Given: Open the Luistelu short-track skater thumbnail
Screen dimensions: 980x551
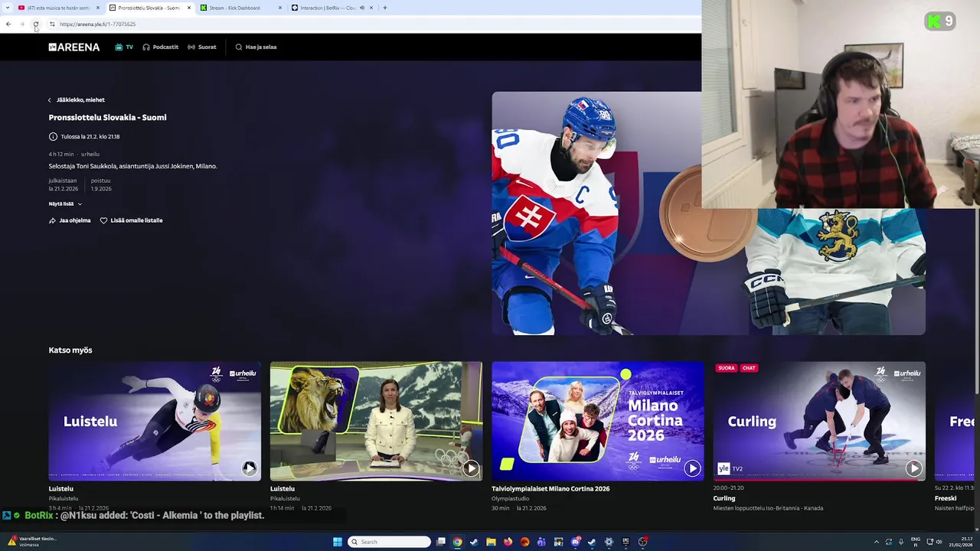Looking at the screenshot, I should pos(155,421).
